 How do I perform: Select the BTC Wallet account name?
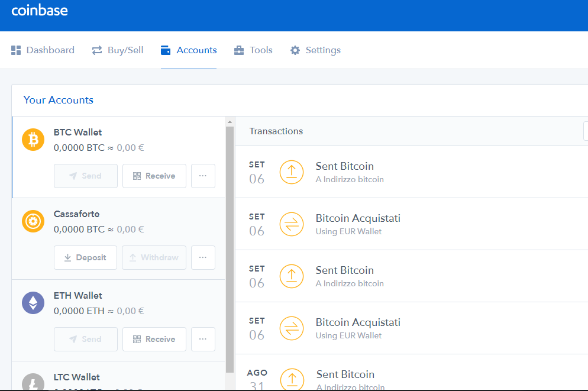tap(77, 133)
